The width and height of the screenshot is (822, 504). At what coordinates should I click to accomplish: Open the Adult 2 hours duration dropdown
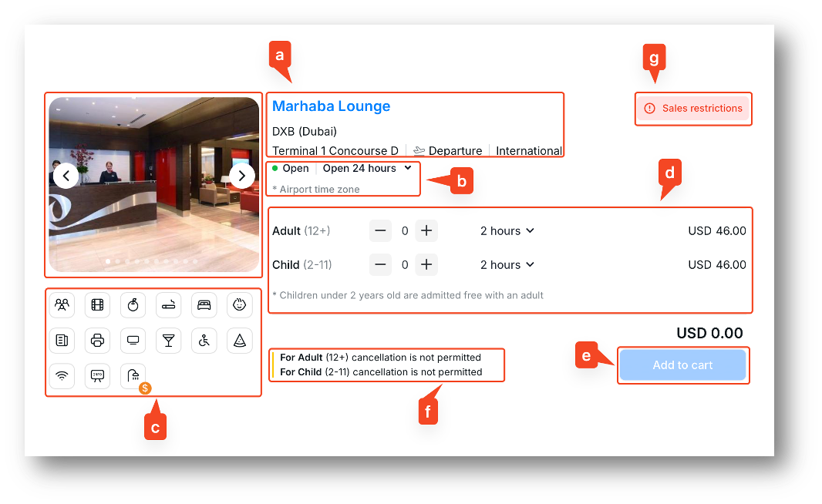click(x=507, y=230)
